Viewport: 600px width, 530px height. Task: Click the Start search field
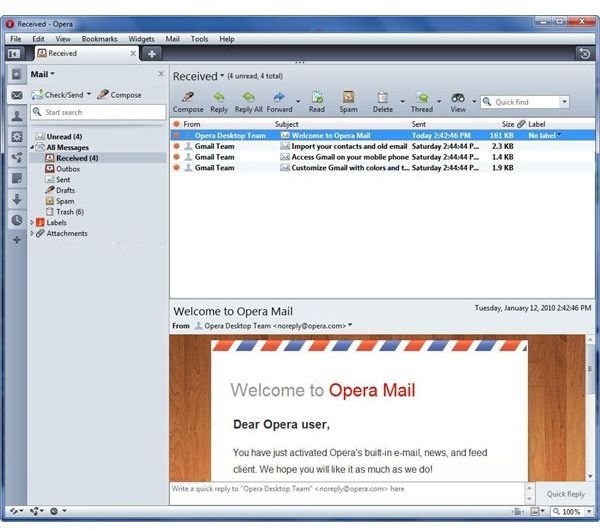(98, 112)
